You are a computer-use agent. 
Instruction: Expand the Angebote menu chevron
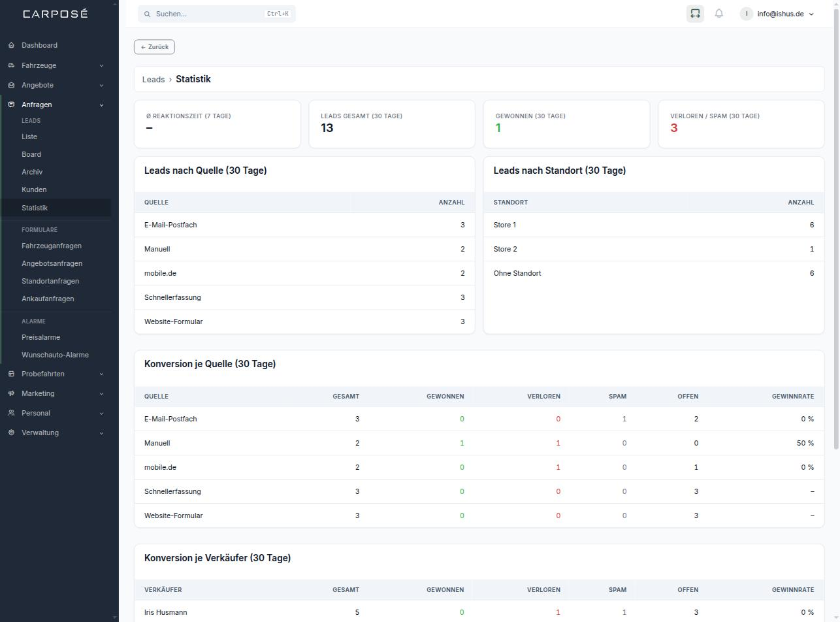(101, 85)
